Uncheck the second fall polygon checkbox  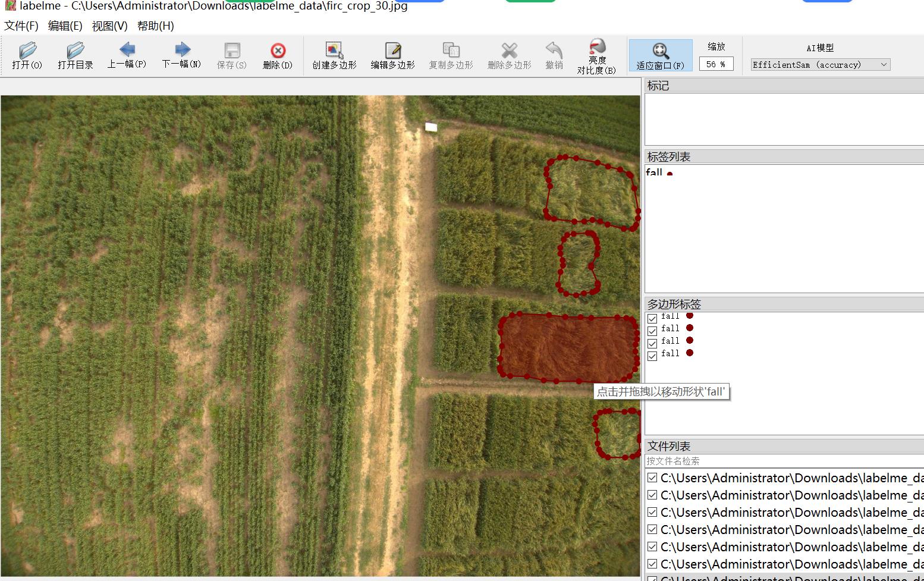pyautogui.click(x=652, y=331)
